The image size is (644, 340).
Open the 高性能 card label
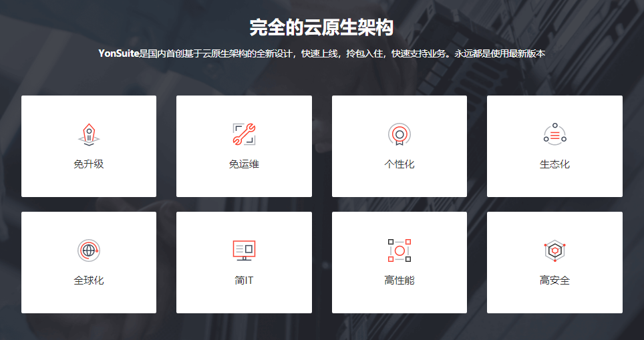pos(399,281)
